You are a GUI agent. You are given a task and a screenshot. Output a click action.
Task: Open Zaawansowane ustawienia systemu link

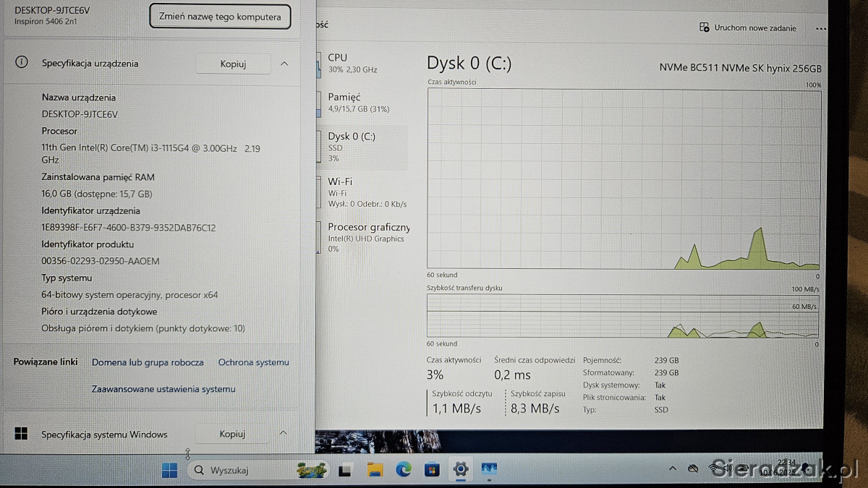coord(163,389)
